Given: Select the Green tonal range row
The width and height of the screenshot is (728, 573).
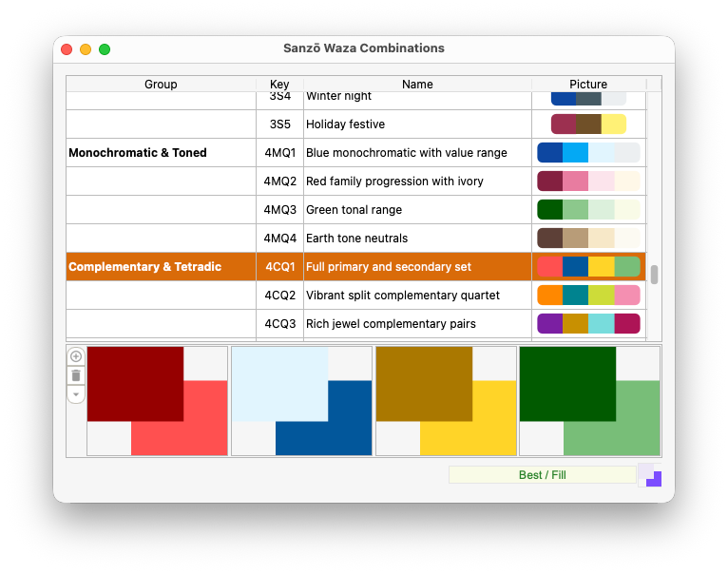Looking at the screenshot, I should [356, 210].
